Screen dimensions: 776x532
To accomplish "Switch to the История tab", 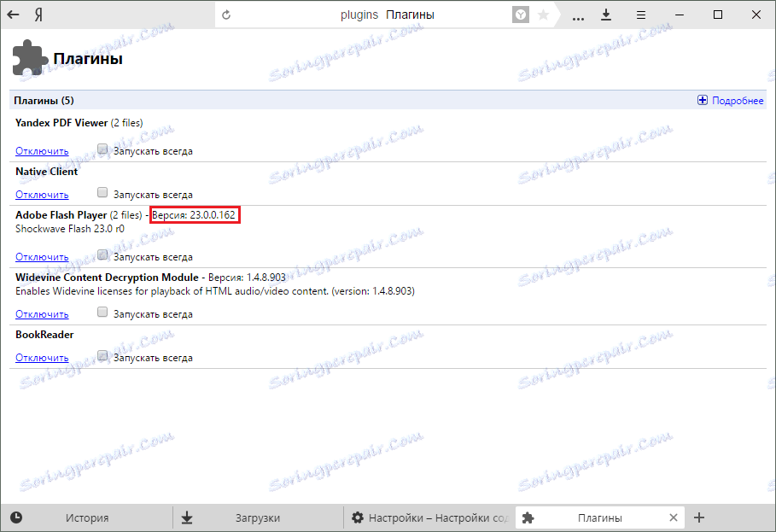I will [x=87, y=517].
